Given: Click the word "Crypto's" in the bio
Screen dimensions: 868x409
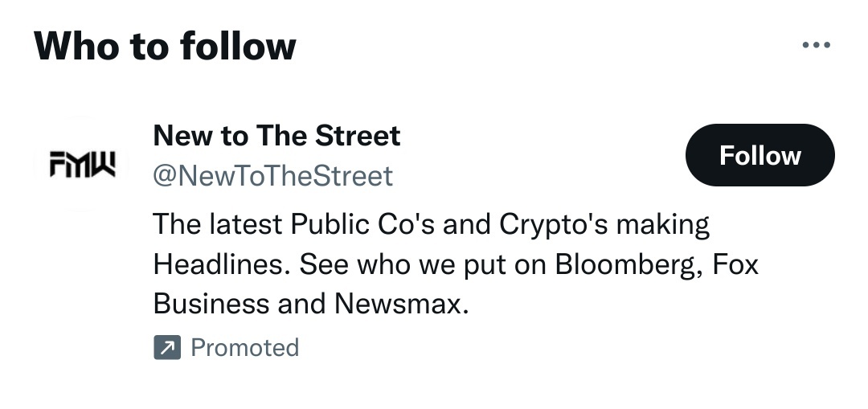Looking at the screenshot, I should tap(553, 225).
